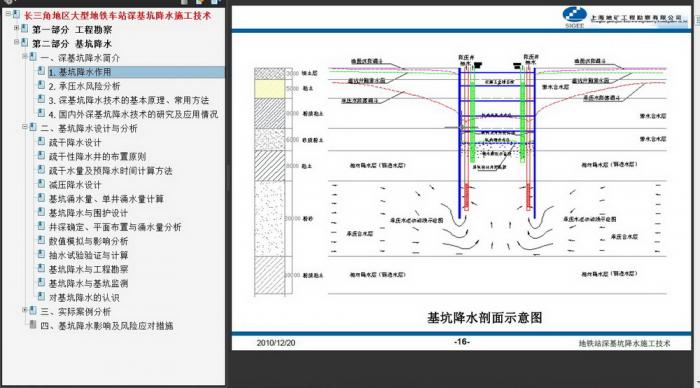Click the SIGEE company logo on the slide

tap(574, 17)
